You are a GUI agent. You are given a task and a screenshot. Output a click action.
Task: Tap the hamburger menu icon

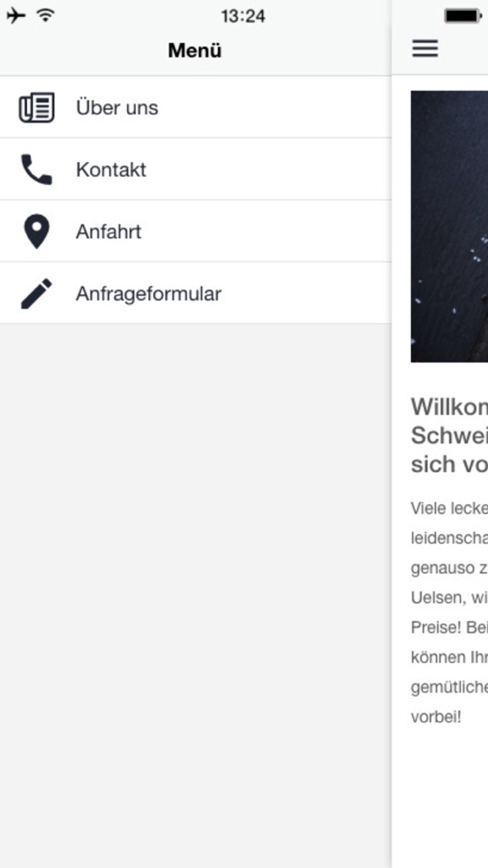tap(425, 48)
